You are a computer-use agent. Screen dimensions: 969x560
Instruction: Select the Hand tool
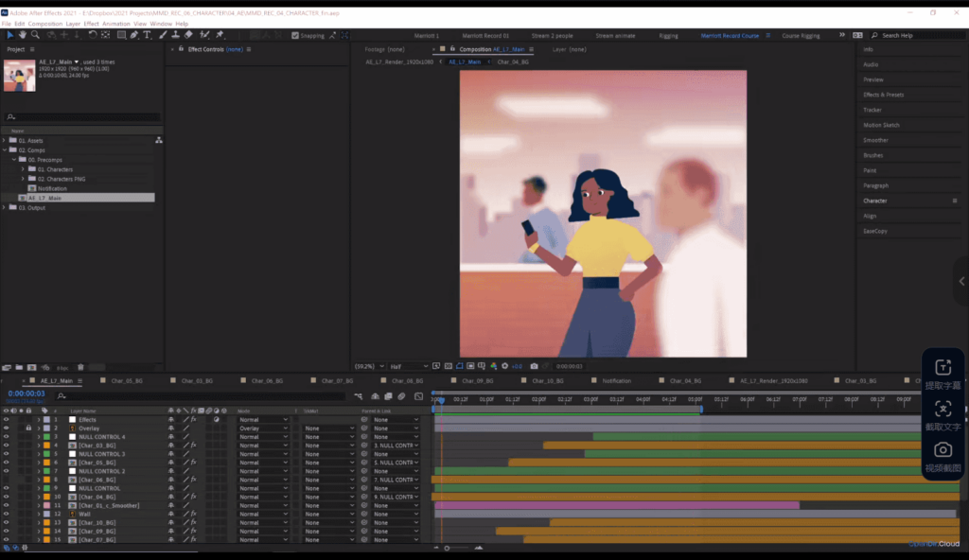(23, 35)
